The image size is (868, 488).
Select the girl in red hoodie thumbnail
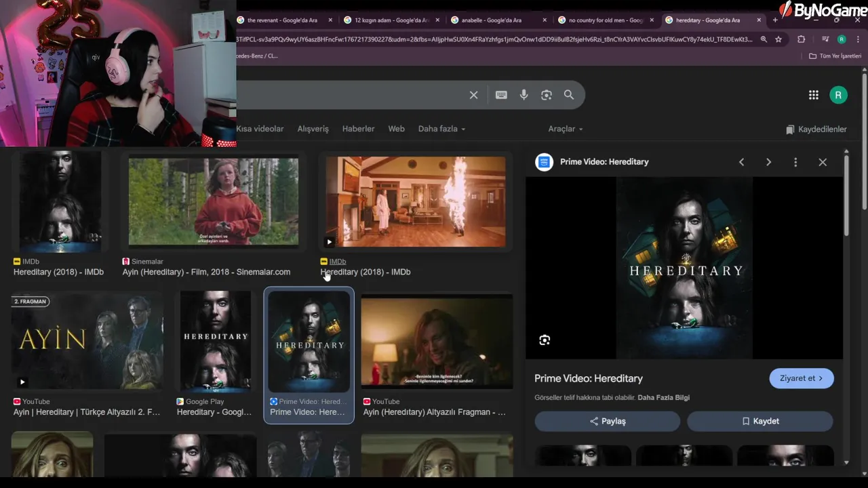pyautogui.click(x=214, y=201)
